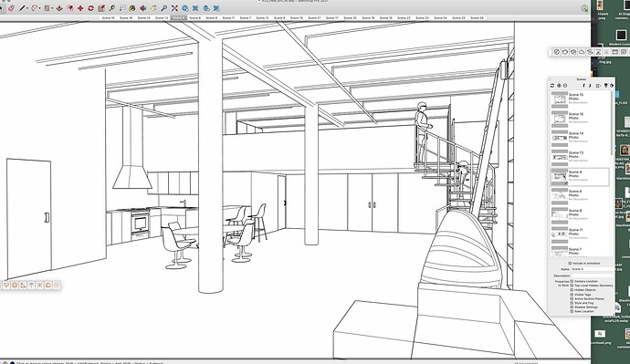Open the 3D Warehouse
630x364 pixels.
pyautogui.click(x=184, y=8)
